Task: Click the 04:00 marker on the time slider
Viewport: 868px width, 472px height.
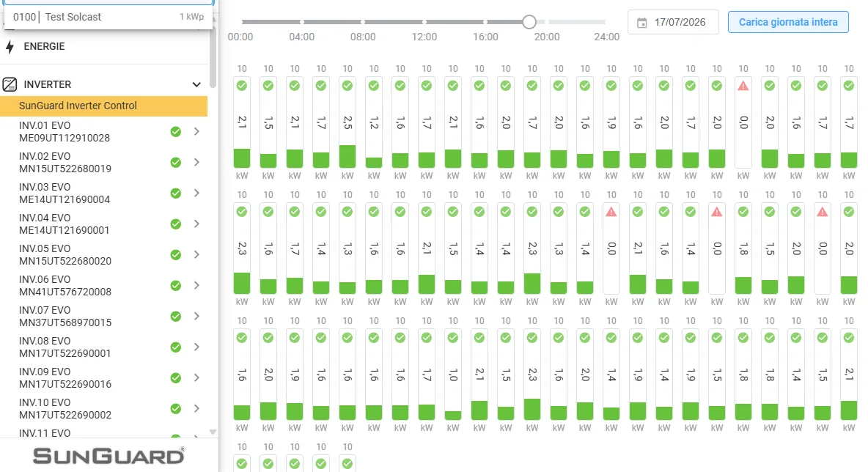Action: tap(302, 22)
